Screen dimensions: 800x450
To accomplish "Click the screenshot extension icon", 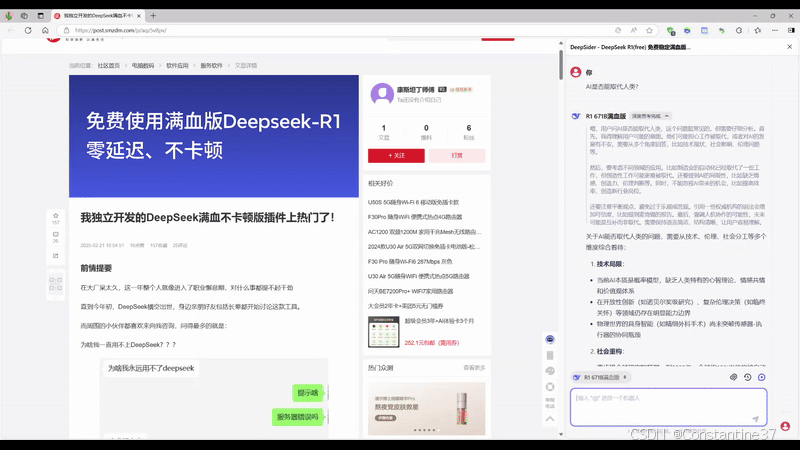I will point(705,31).
